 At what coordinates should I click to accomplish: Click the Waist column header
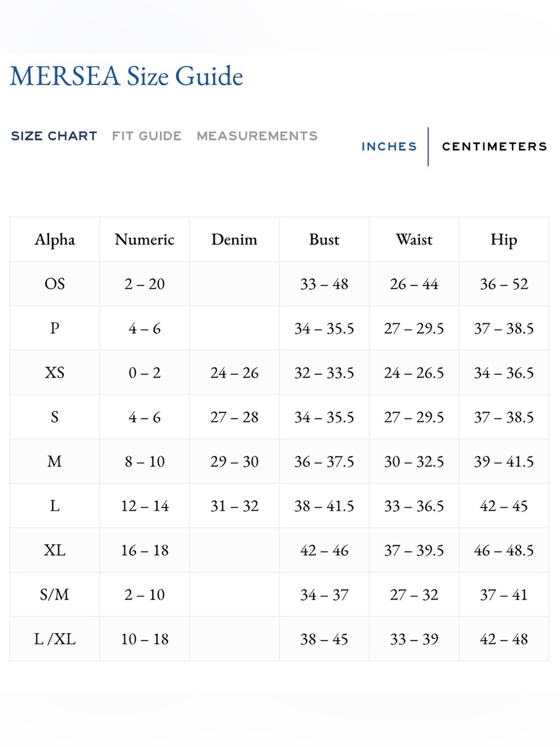[x=414, y=239]
